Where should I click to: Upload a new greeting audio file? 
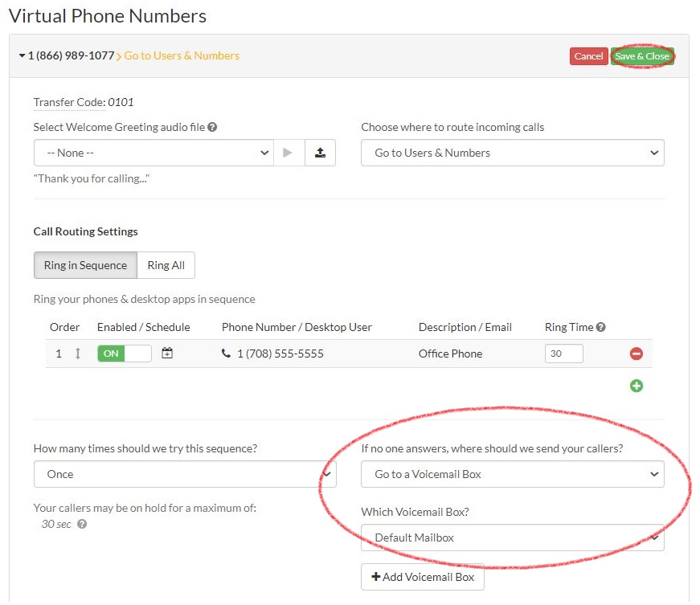tap(321, 153)
